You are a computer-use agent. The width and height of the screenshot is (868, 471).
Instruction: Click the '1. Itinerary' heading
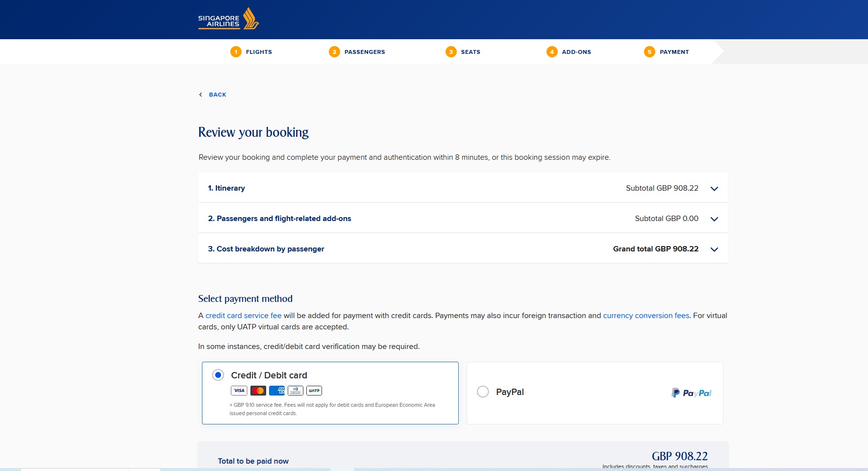226,188
